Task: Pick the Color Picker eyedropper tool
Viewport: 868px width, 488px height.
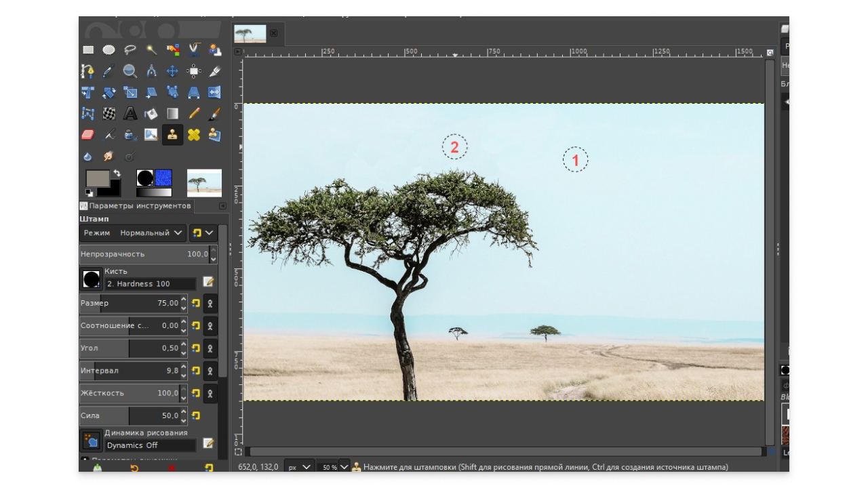Action: click(108, 71)
